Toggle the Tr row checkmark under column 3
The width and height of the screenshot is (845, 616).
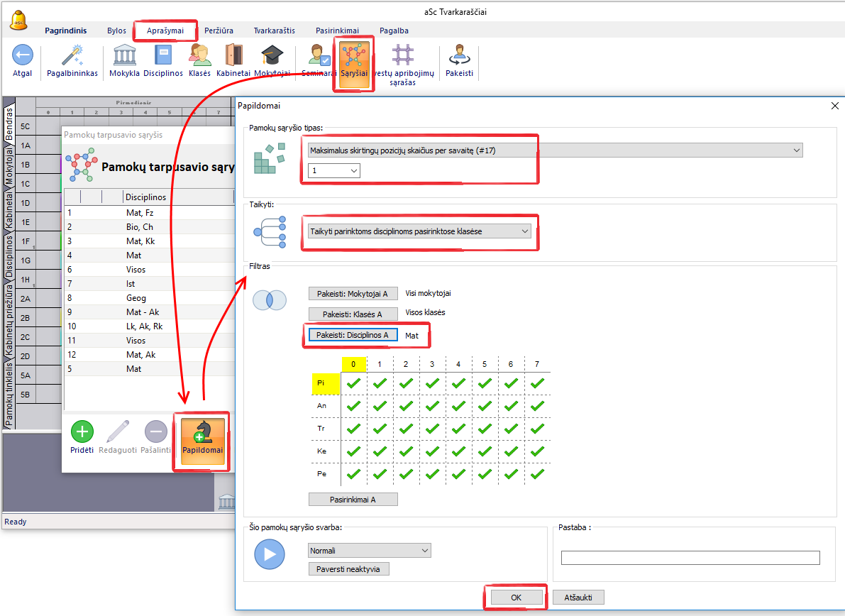(x=432, y=429)
